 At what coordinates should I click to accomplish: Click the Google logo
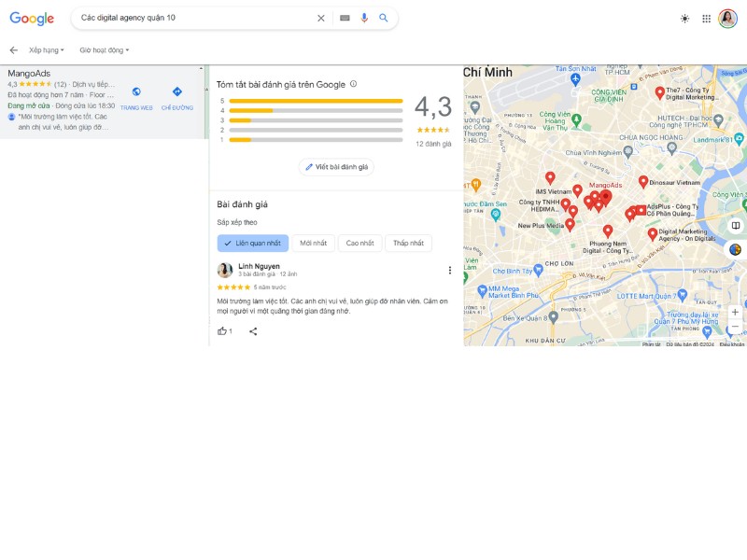(x=32, y=18)
